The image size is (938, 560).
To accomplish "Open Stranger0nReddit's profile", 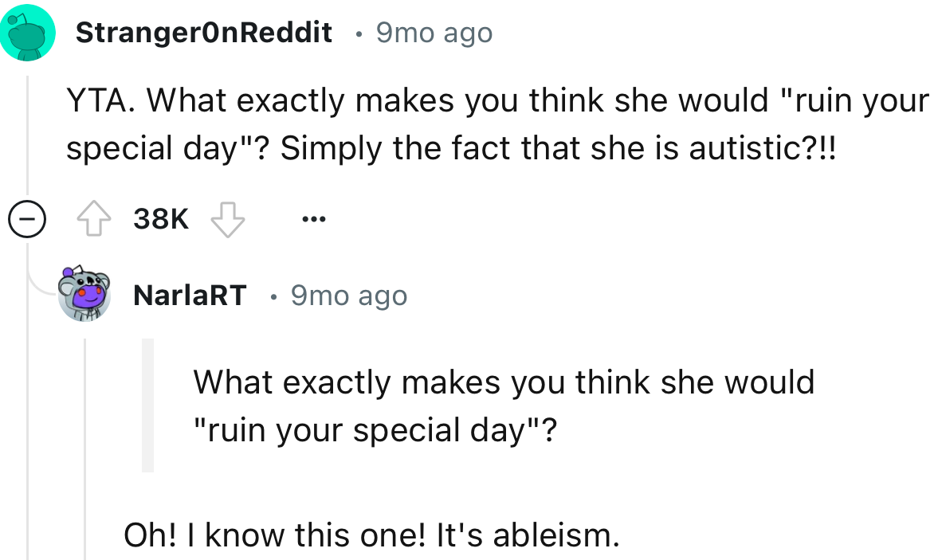I will 203,32.
